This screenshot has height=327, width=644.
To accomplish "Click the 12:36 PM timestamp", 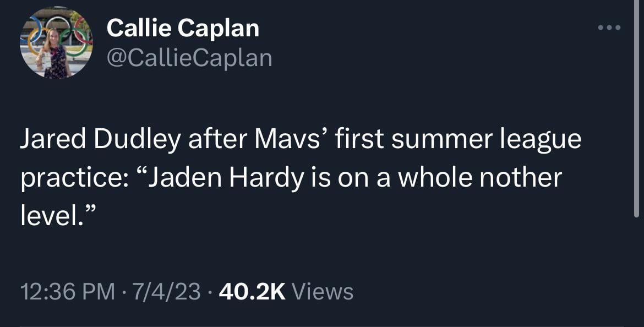I will coord(68,291).
